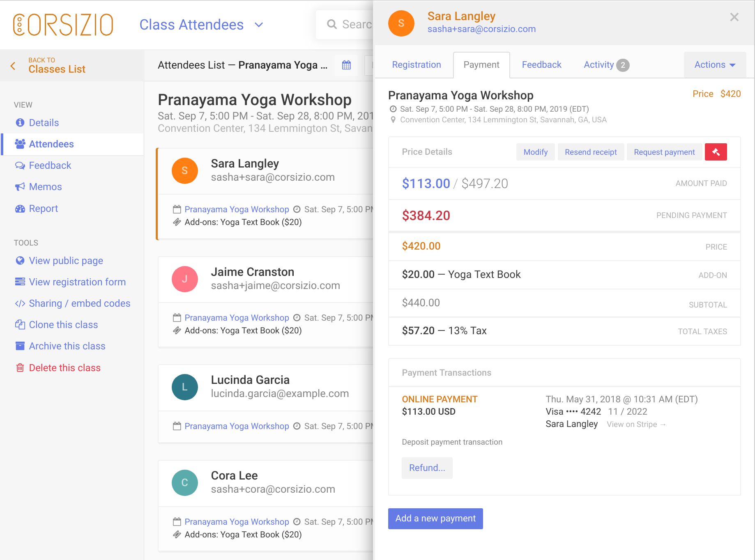755x560 pixels.
Task: Click Jaime Cranston's pink avatar
Action: [184, 279]
